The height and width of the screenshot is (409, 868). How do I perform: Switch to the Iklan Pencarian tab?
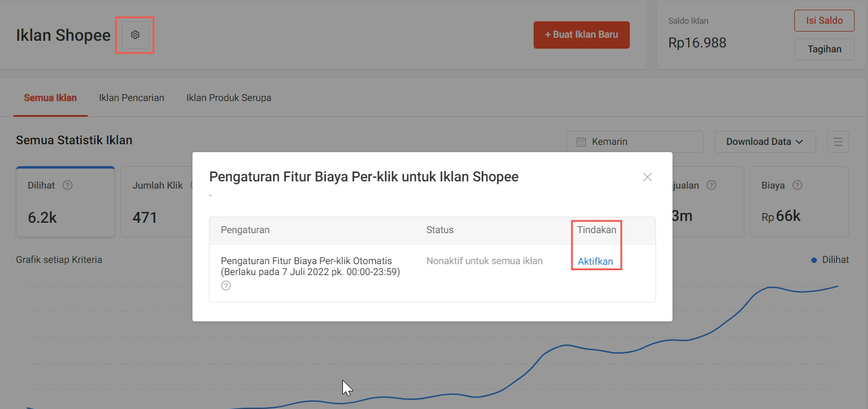click(132, 97)
